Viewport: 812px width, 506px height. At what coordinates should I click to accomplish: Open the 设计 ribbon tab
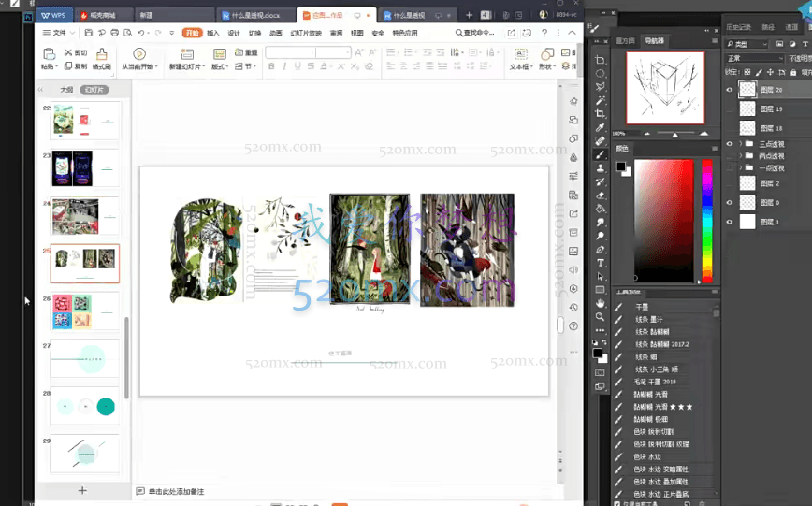[x=234, y=33]
